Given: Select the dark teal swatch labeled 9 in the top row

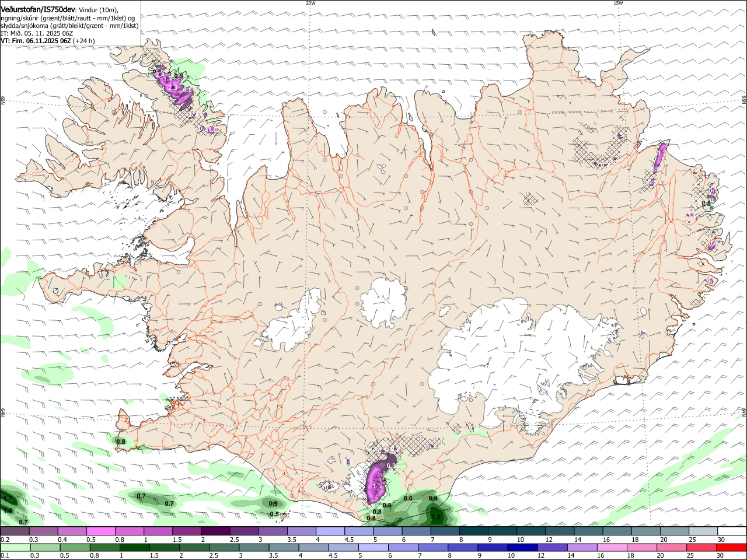Looking at the screenshot, I should tap(474, 531).
